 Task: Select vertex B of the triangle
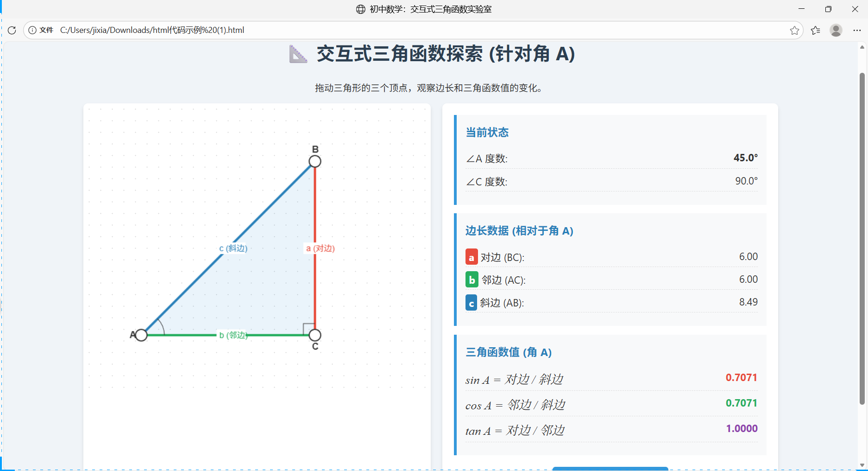tap(314, 161)
